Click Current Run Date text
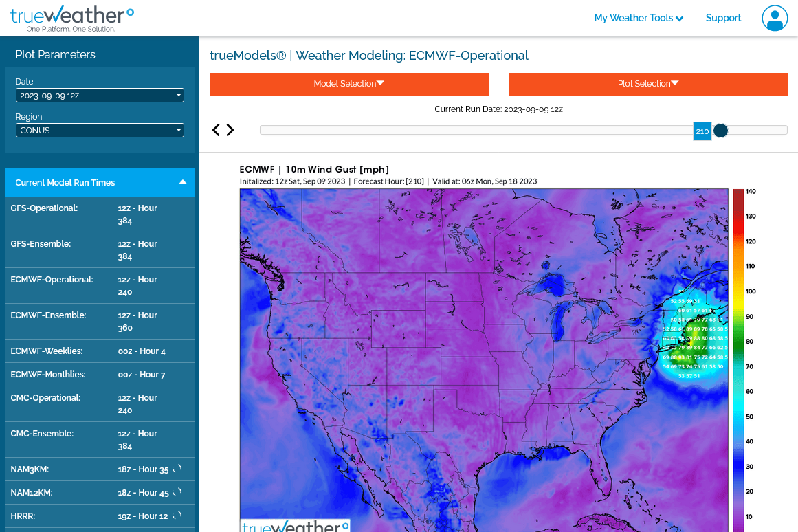This screenshot has height=532, width=798. pos(498,109)
